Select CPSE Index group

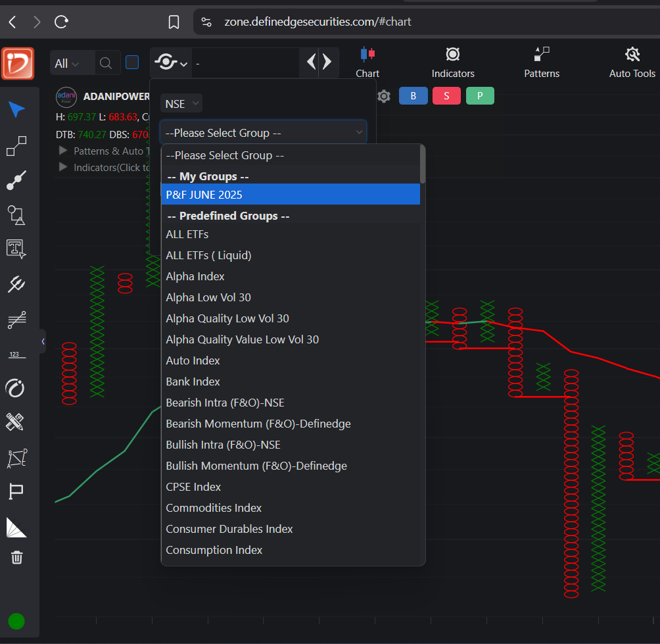[x=291, y=487]
